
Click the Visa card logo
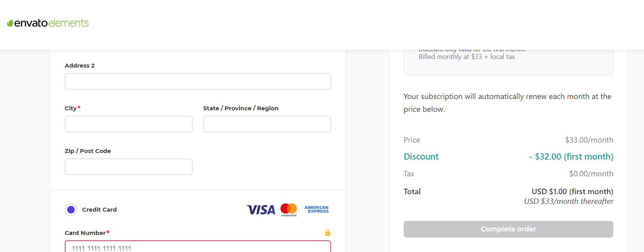tap(261, 210)
